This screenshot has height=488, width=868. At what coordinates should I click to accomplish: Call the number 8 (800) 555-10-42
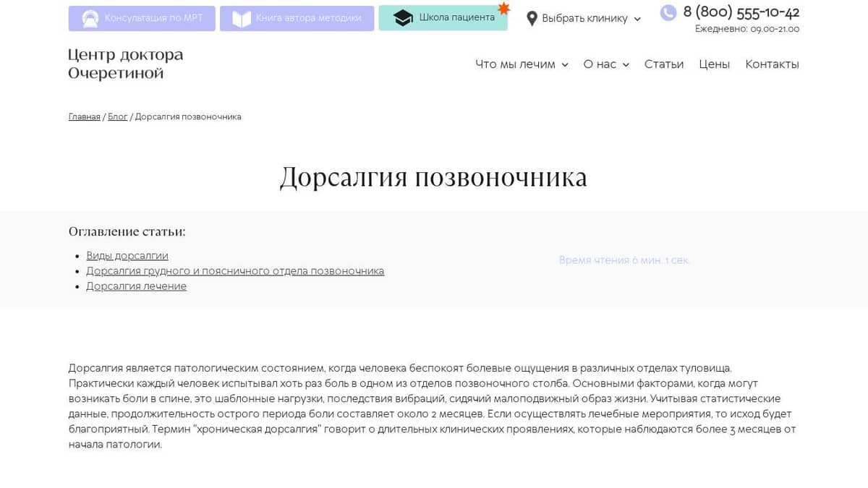point(741,12)
